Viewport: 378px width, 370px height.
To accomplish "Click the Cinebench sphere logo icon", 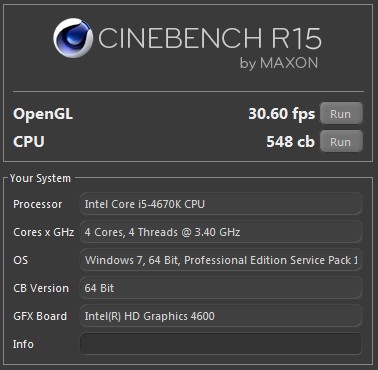I will coord(73,38).
